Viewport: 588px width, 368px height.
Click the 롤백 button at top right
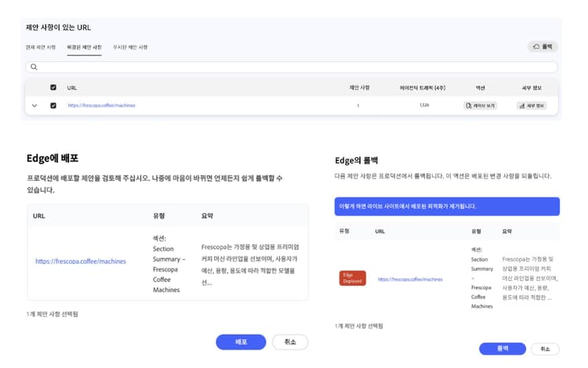[x=543, y=47]
